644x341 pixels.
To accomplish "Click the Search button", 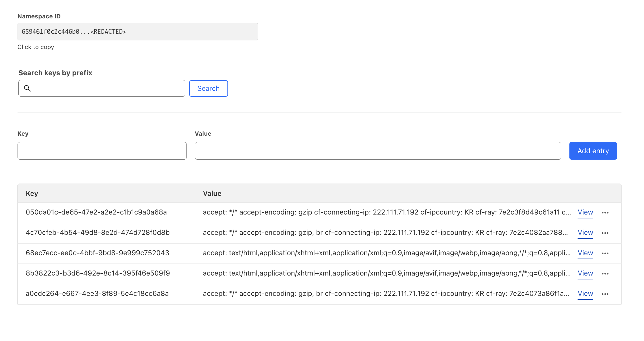I will 208,88.
